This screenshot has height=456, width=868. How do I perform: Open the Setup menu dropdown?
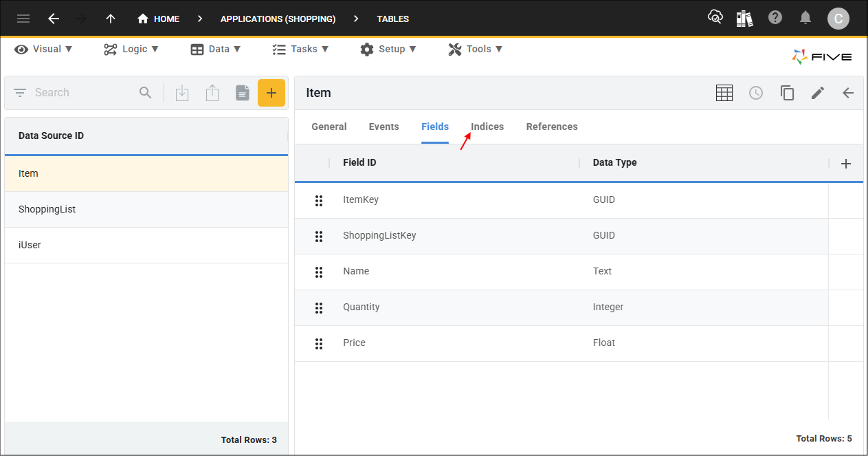[389, 49]
